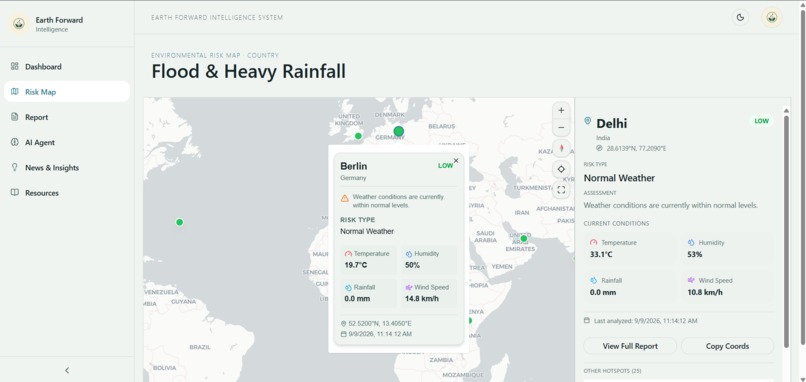
Task: Click the 19.7°C temperature value
Action: (356, 265)
